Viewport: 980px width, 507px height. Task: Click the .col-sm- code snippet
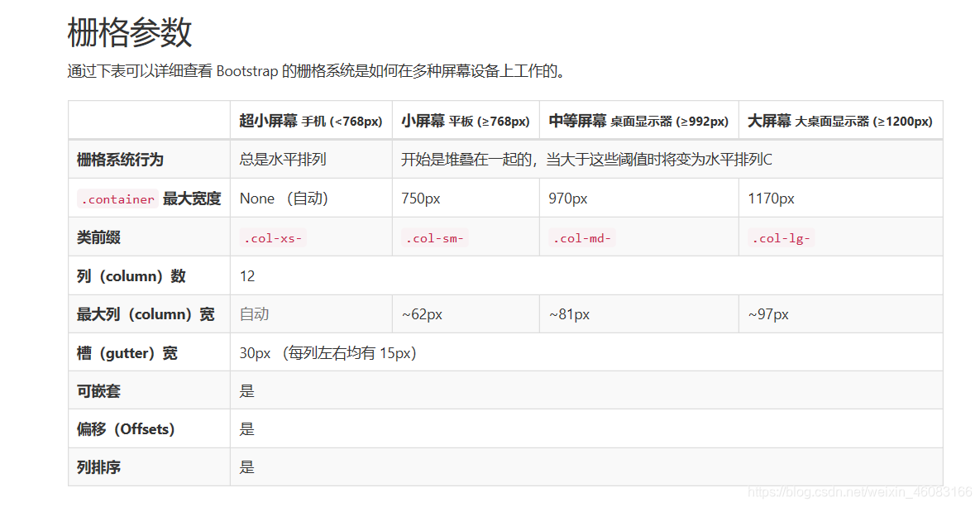click(x=435, y=238)
